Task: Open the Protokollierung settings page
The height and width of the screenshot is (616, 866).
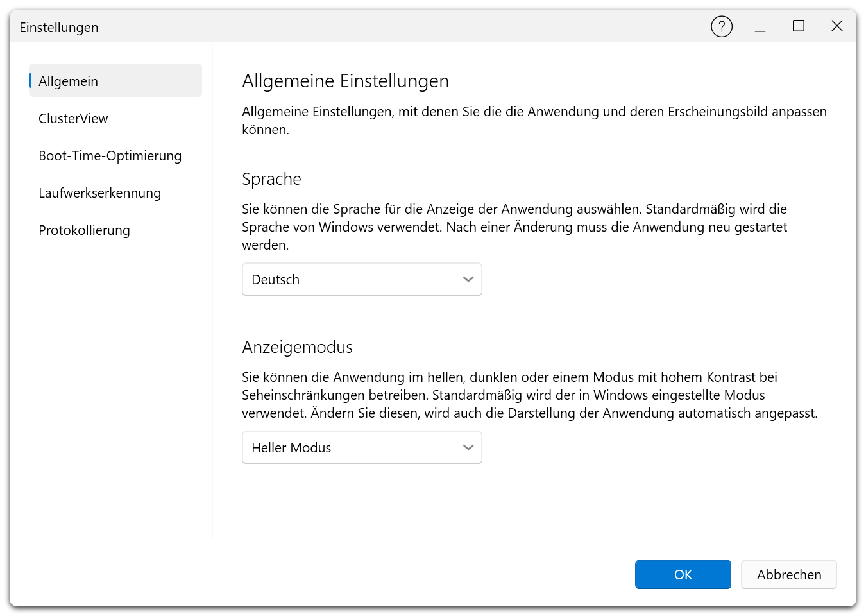Action: click(x=84, y=230)
